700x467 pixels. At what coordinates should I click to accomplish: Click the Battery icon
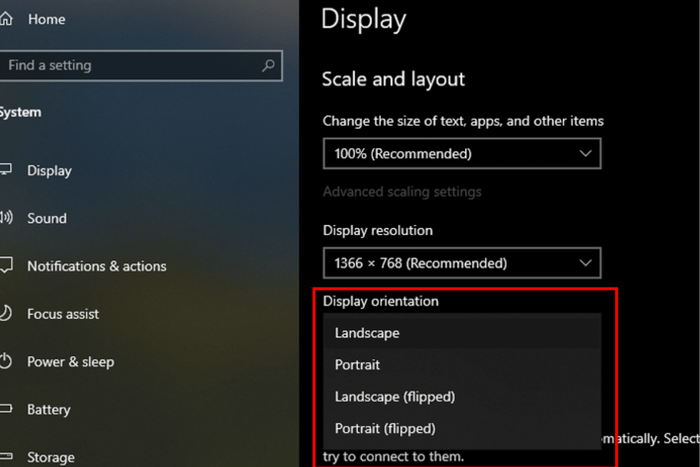pos(5,409)
